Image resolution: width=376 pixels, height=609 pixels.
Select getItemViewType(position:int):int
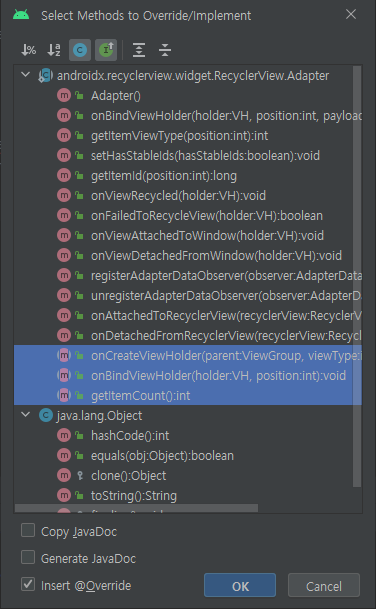[188, 136]
